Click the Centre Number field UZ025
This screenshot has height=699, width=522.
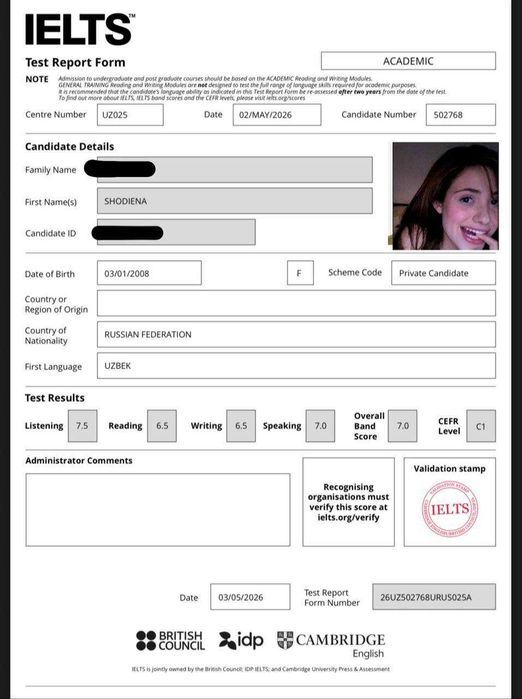(x=130, y=115)
